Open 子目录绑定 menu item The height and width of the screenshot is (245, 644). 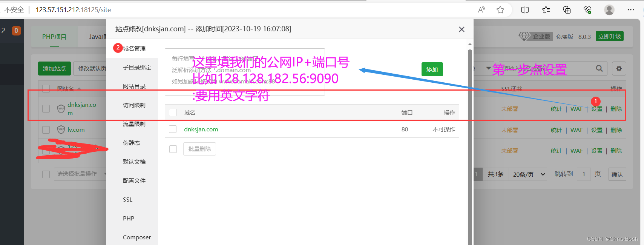coord(137,67)
